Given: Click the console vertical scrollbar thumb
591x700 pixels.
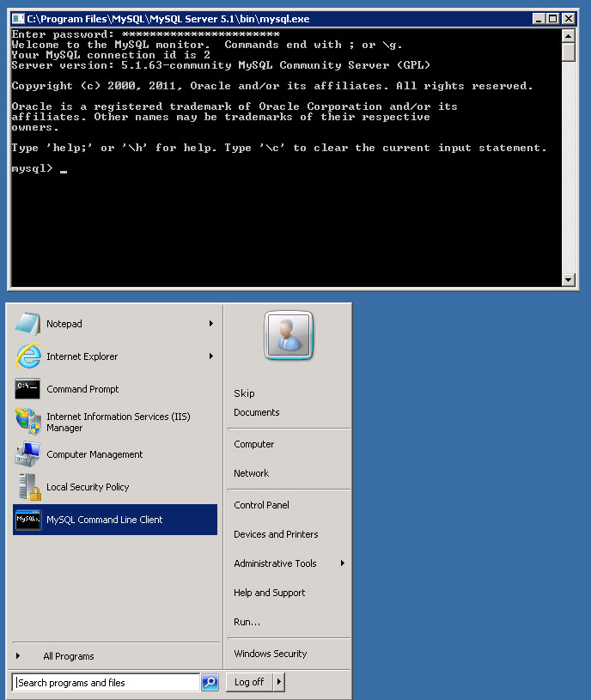Looking at the screenshot, I should pos(568,52).
